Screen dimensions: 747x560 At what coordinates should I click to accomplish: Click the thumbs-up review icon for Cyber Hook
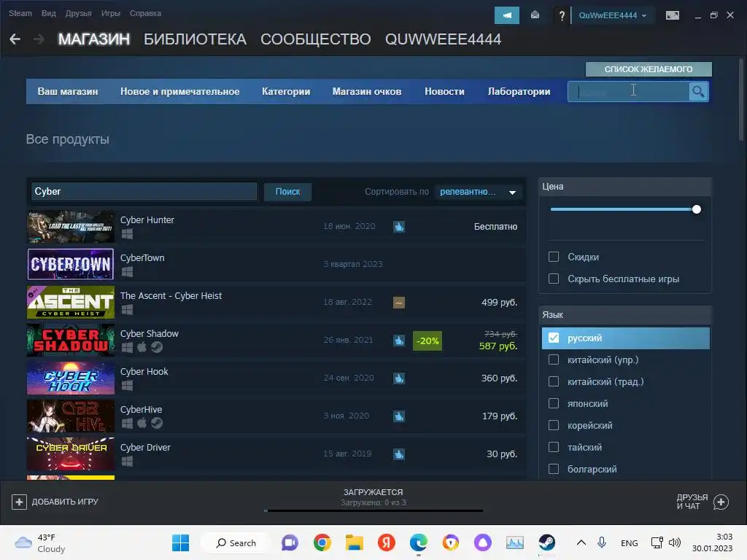399,378
